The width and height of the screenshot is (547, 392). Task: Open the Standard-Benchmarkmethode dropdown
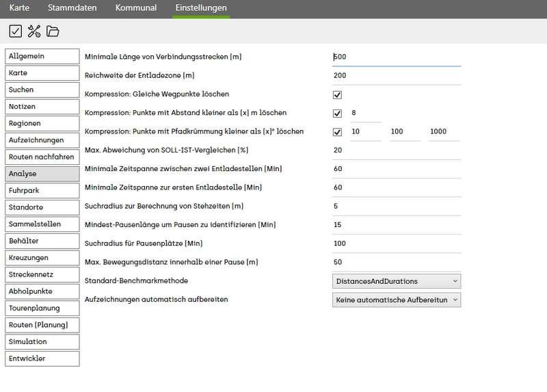click(x=397, y=281)
